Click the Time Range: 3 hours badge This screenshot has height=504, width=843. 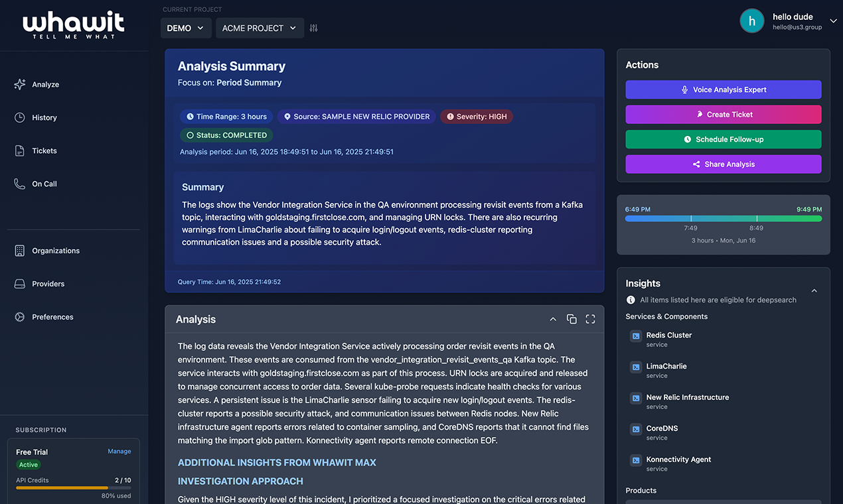pos(226,117)
